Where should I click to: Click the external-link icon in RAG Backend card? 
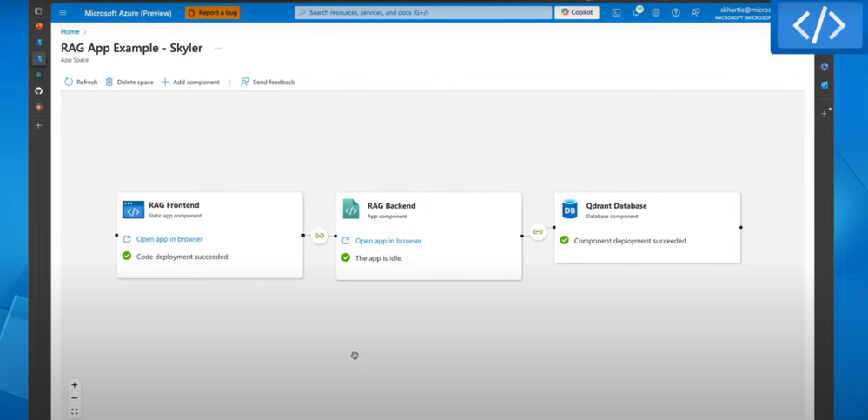(346, 241)
